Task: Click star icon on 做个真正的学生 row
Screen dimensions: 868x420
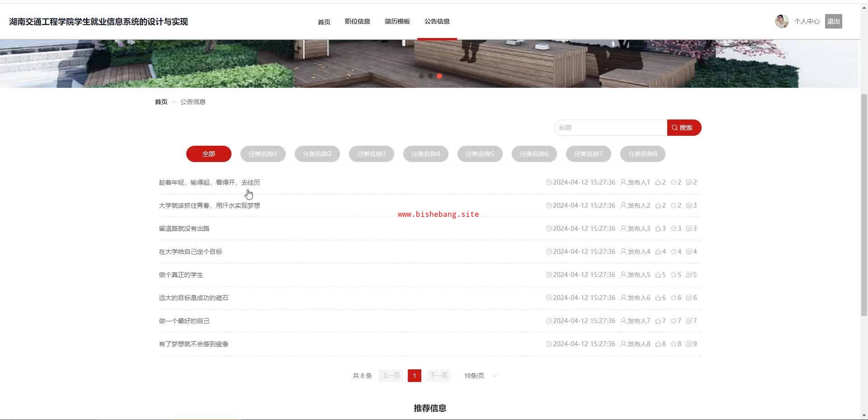Action: pyautogui.click(x=674, y=275)
